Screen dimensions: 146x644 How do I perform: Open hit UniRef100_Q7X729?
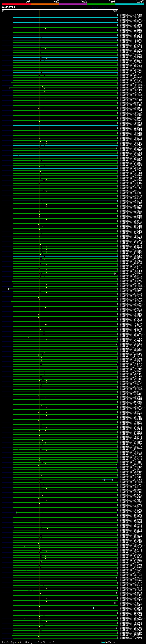pyautogui.click(x=131, y=527)
